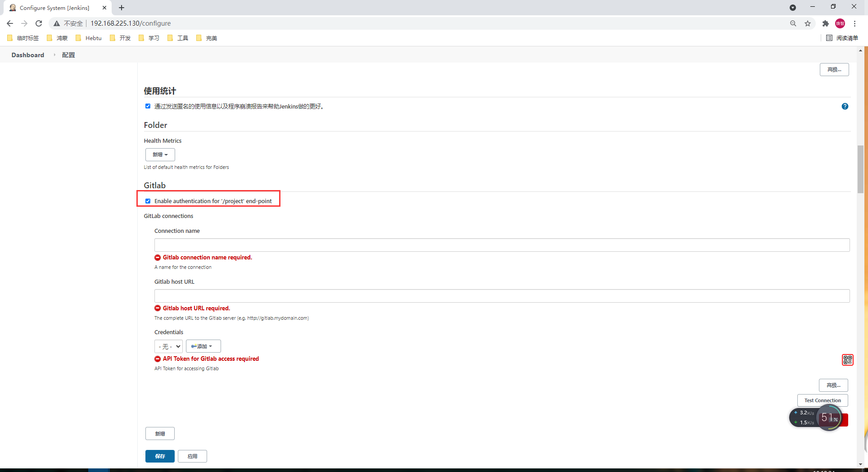Toggle anonymous usage statistics checkbox
Screen dimensions: 868x472
148,106
